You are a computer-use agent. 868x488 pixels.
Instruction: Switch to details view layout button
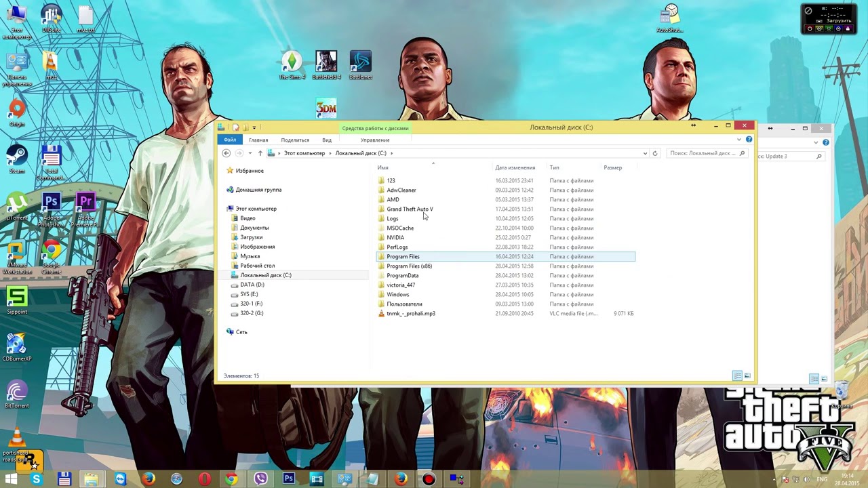click(x=737, y=375)
